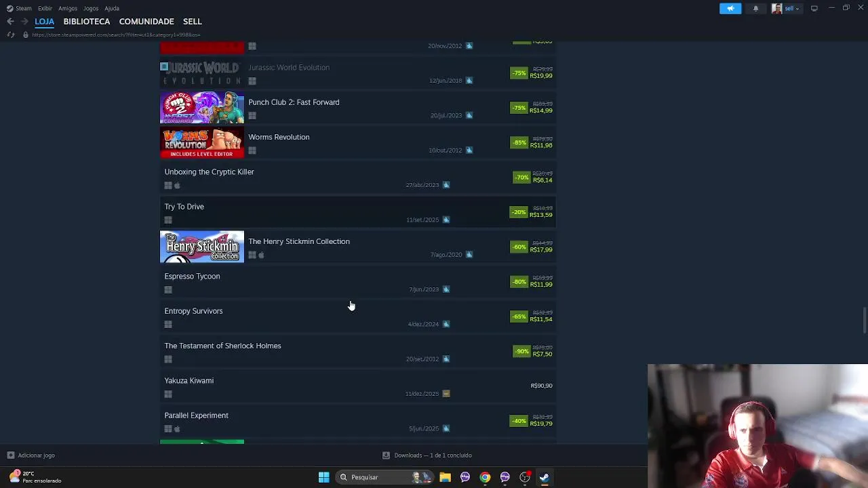The width and height of the screenshot is (868, 488).
Task: Click the Steam taskbar icon
Action: click(544, 477)
